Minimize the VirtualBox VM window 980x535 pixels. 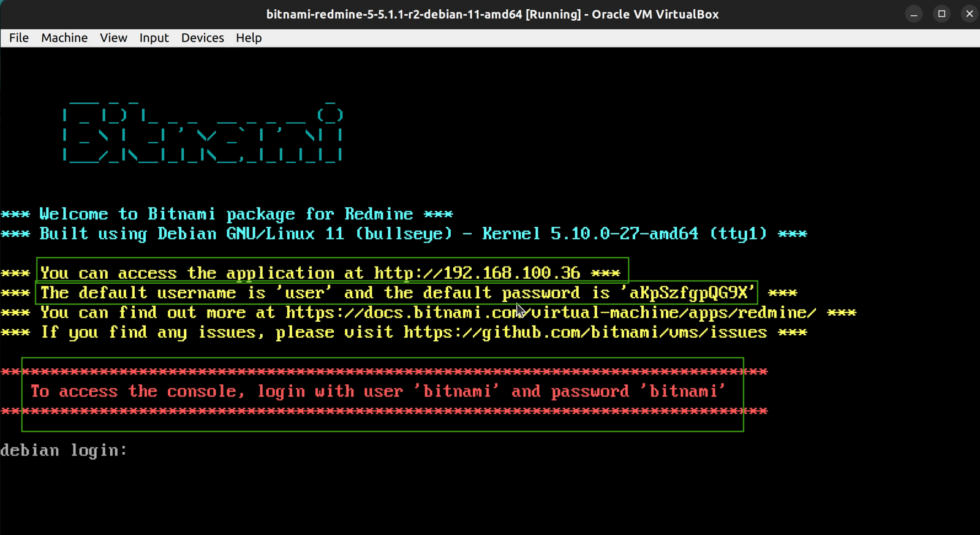(x=913, y=14)
